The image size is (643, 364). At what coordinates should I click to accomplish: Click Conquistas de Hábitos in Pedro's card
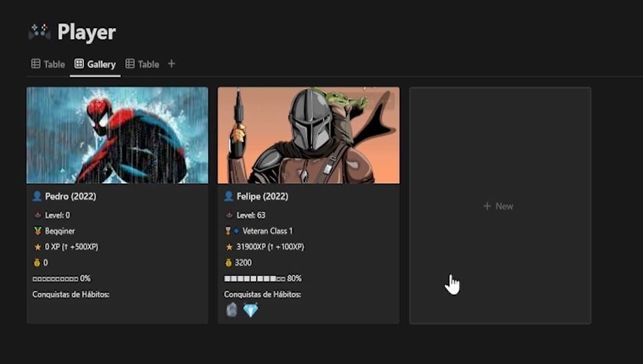coord(71,294)
